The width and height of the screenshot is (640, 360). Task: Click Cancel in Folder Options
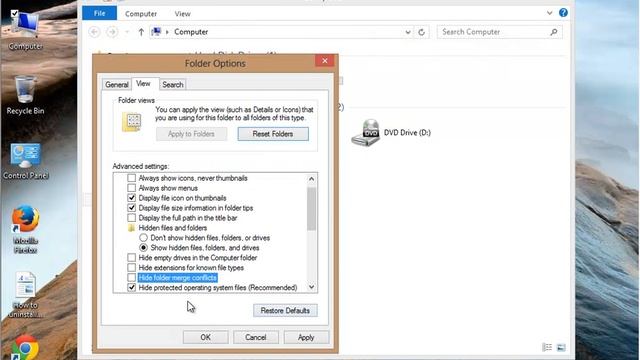(x=256, y=337)
